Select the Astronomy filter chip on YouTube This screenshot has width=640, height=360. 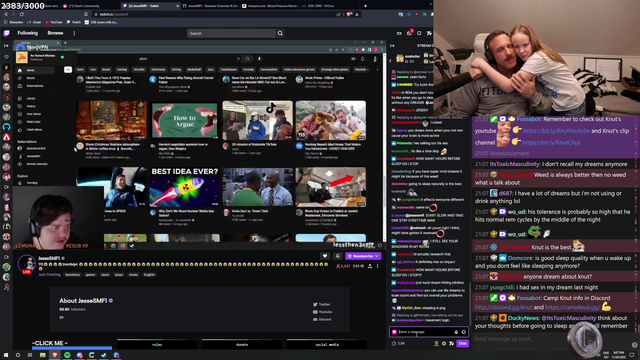(158, 70)
